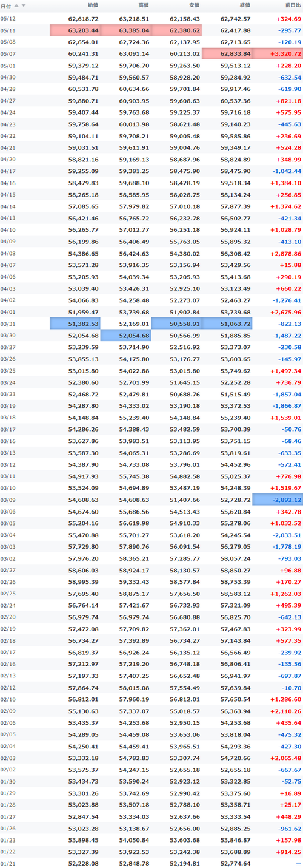The height and width of the screenshot is (868, 303).
Task: Select the date cell 03/06
Action: (7, 511)
